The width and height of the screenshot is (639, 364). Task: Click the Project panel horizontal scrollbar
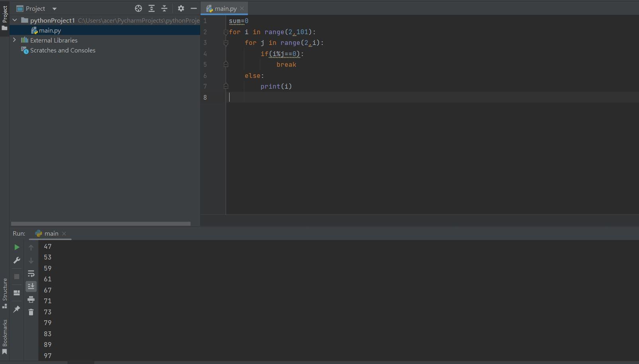(x=101, y=224)
